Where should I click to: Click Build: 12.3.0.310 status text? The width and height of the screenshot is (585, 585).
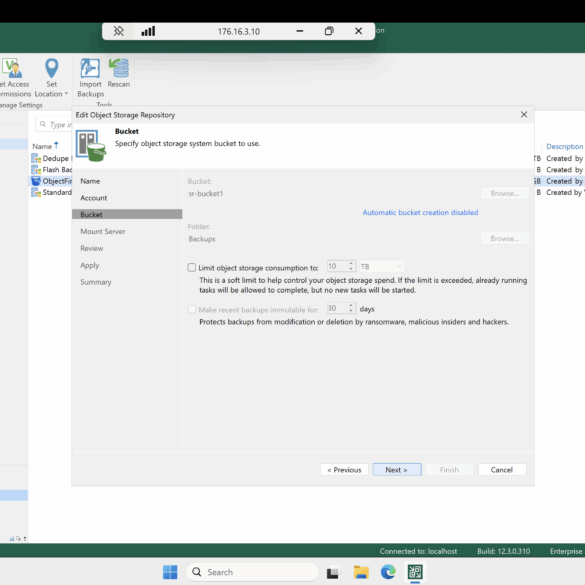tap(503, 551)
